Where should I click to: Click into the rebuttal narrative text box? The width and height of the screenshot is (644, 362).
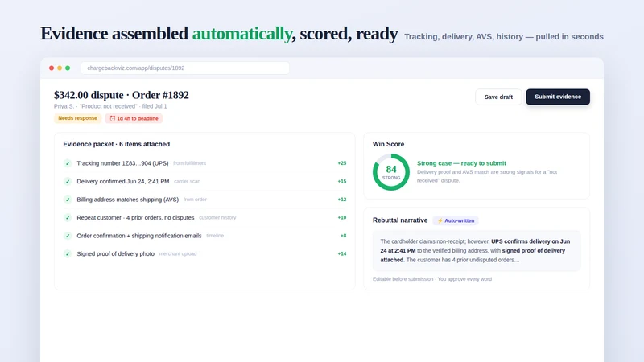tap(477, 251)
